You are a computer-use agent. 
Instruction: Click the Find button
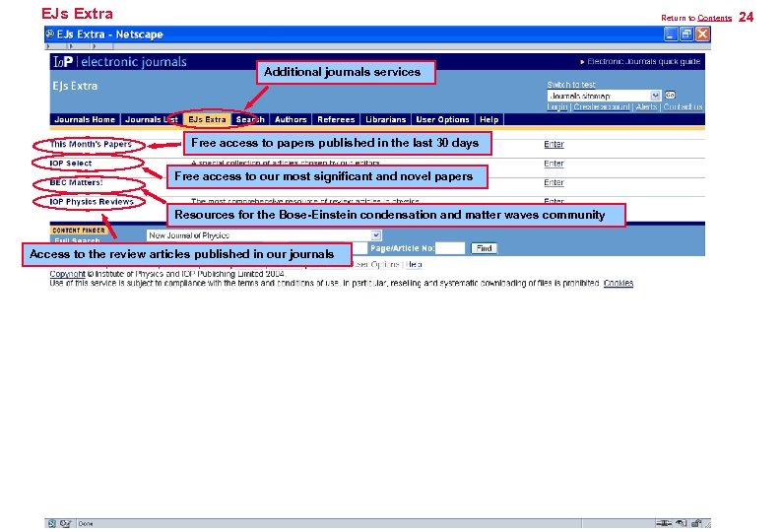click(x=484, y=248)
